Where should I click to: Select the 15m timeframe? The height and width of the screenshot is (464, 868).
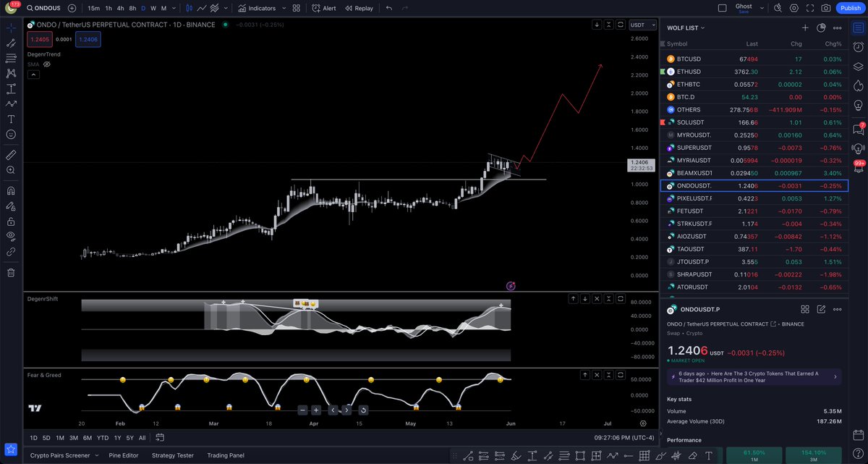click(94, 8)
